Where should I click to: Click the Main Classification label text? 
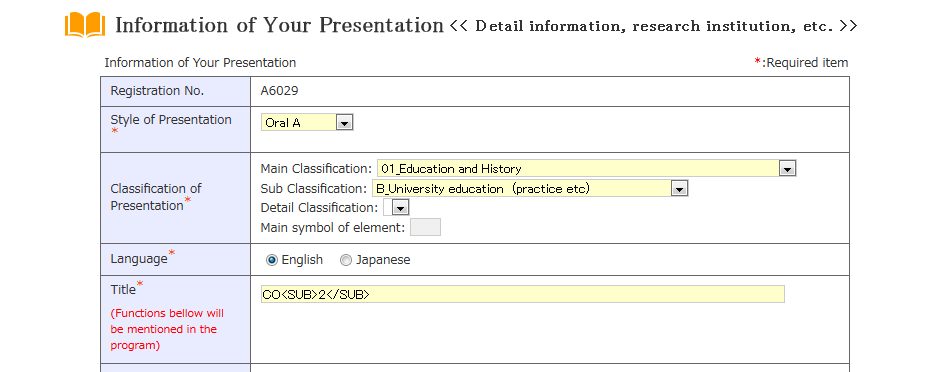pyautogui.click(x=316, y=168)
